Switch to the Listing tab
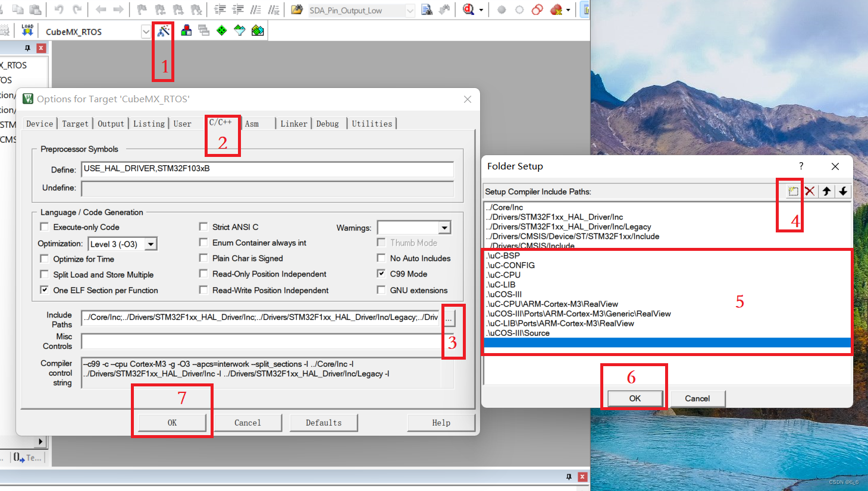 (x=149, y=124)
